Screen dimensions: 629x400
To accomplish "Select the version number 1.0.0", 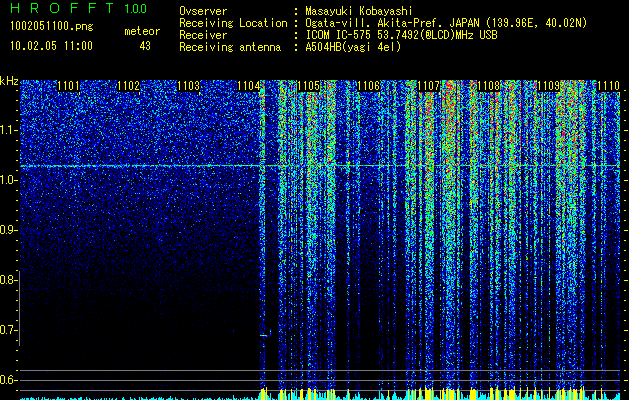I will (136, 9).
